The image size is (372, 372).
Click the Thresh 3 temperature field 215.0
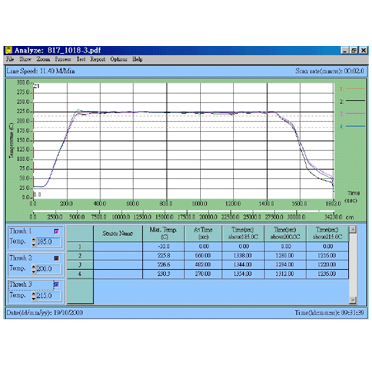point(48,296)
